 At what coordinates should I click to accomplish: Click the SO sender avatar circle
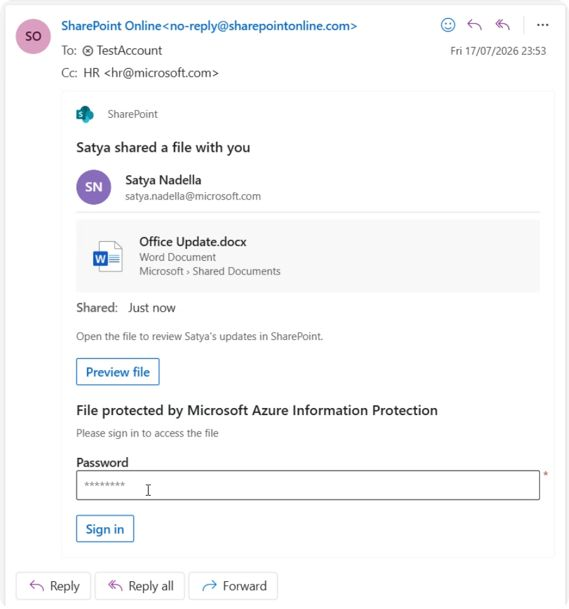tap(33, 36)
